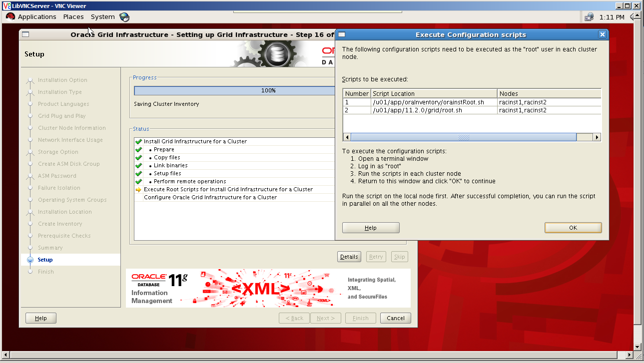The height and width of the screenshot is (363, 644).
Task: Open the Applications menu
Action: pyautogui.click(x=37, y=17)
